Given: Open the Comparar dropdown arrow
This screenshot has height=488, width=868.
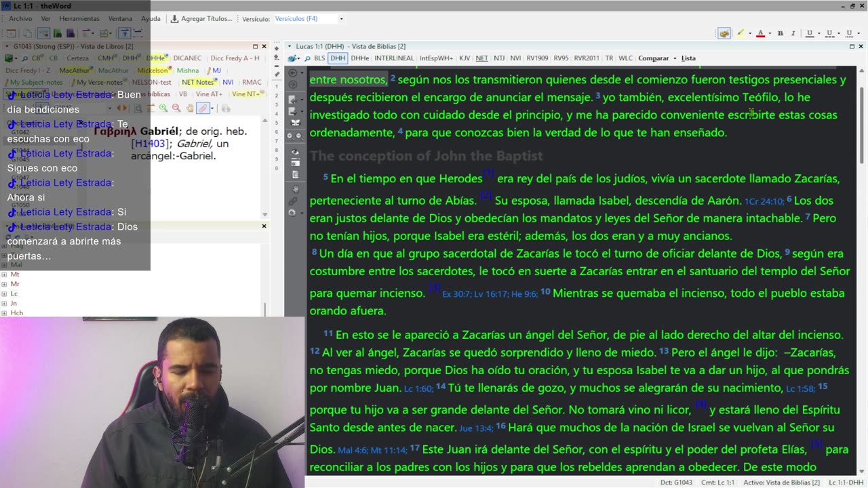Looking at the screenshot, I should tap(675, 58).
